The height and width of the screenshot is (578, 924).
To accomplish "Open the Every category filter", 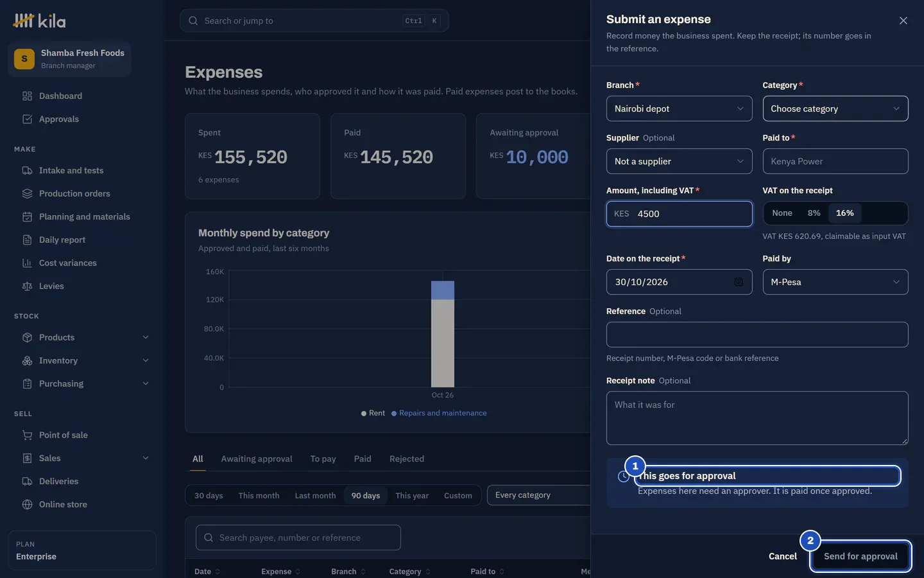I will click(539, 495).
